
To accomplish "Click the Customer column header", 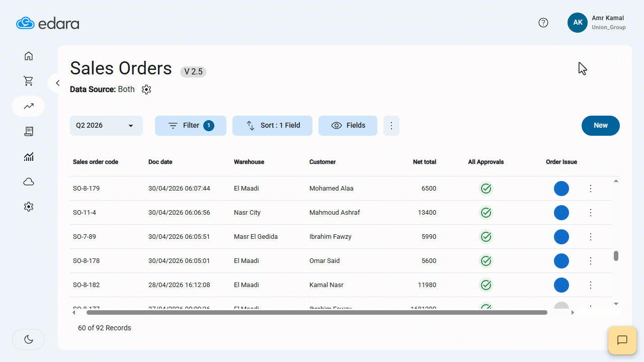I will pyautogui.click(x=323, y=162).
